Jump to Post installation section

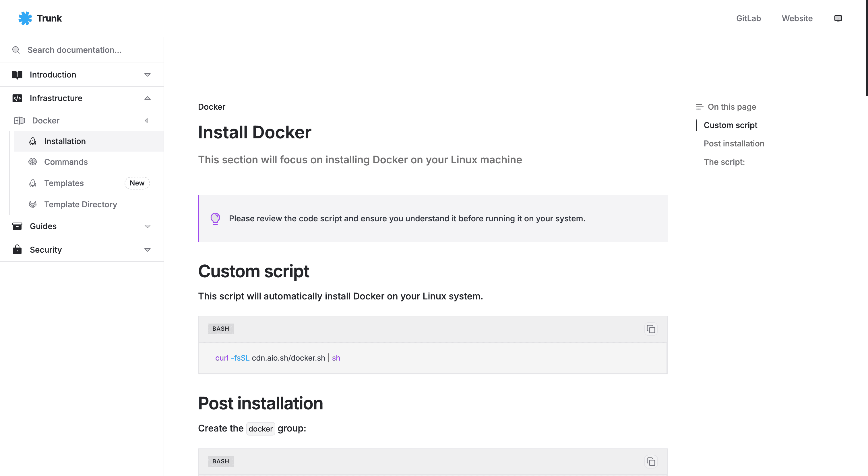point(734,144)
